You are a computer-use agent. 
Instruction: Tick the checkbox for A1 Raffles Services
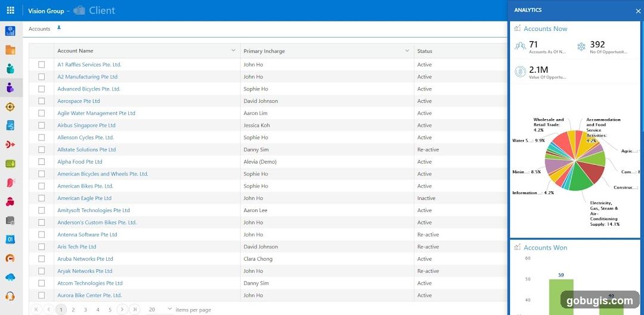[42, 64]
